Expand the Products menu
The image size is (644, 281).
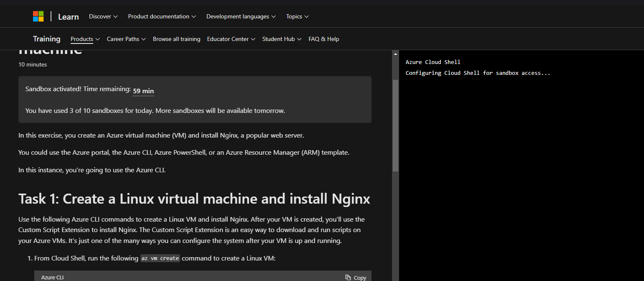pyautogui.click(x=85, y=39)
